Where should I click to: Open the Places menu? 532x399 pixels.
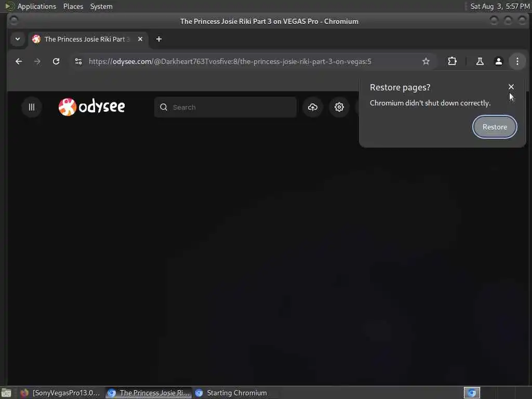click(73, 6)
